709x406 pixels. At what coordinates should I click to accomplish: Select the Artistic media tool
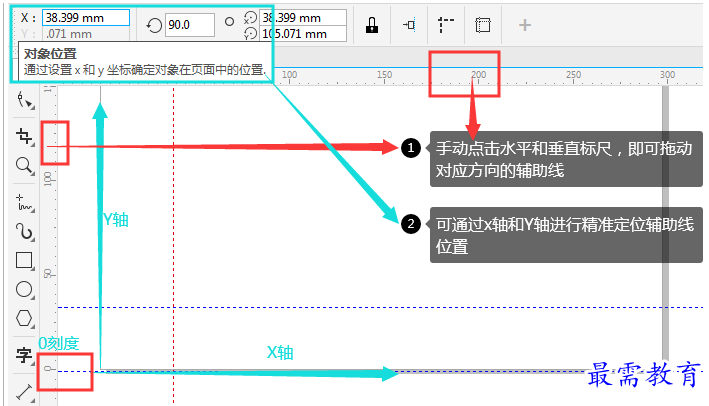point(24,231)
